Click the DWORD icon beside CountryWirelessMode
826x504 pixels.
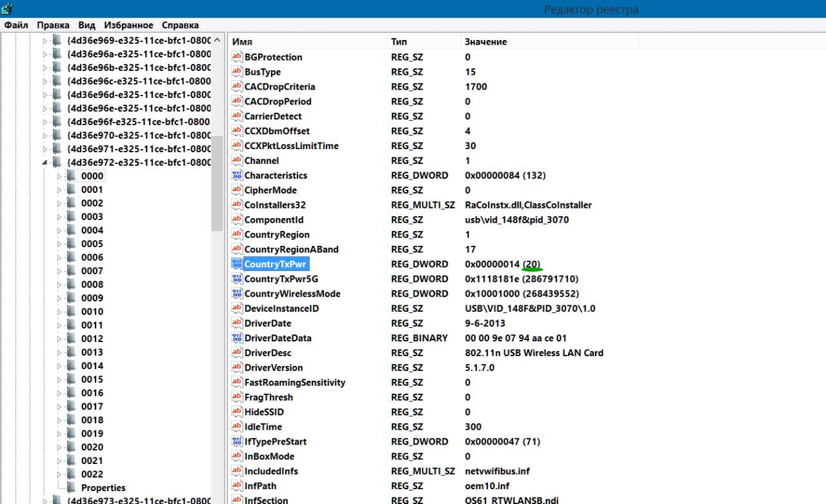(x=237, y=294)
